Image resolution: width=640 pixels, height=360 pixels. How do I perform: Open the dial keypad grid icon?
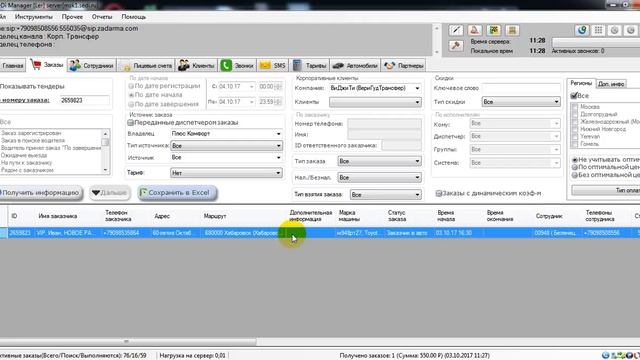[598, 30]
